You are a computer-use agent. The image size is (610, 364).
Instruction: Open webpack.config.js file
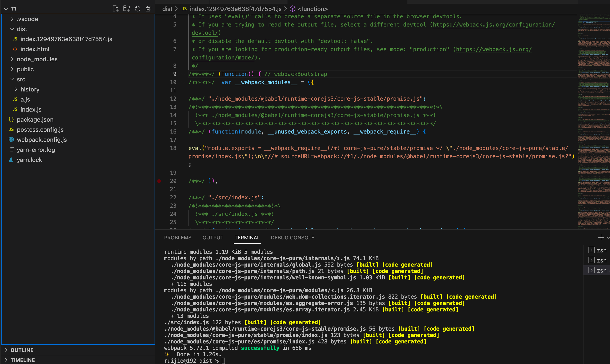coord(42,139)
